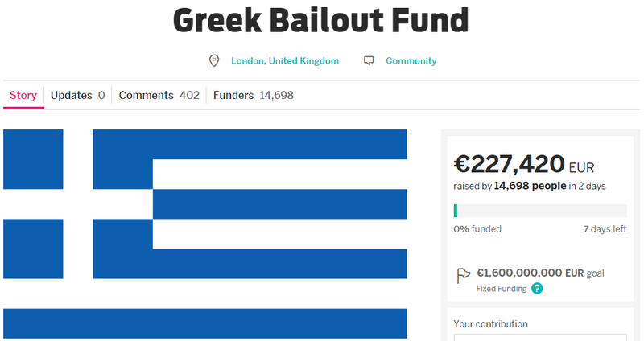This screenshot has width=644, height=341.
Task: Click the €1,600,000,000 EUR goal text
Action: tap(539, 273)
